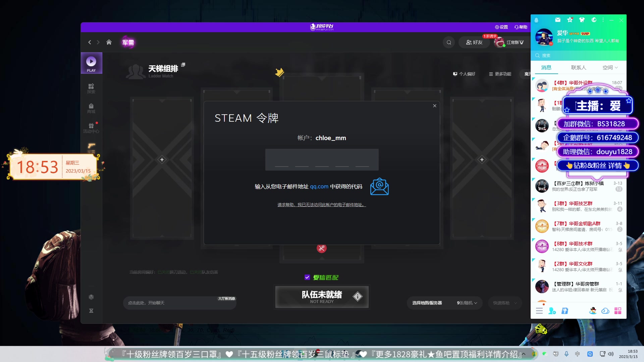Click 个人偏好 personal preferences
This screenshot has height=362, width=644.
(x=464, y=74)
